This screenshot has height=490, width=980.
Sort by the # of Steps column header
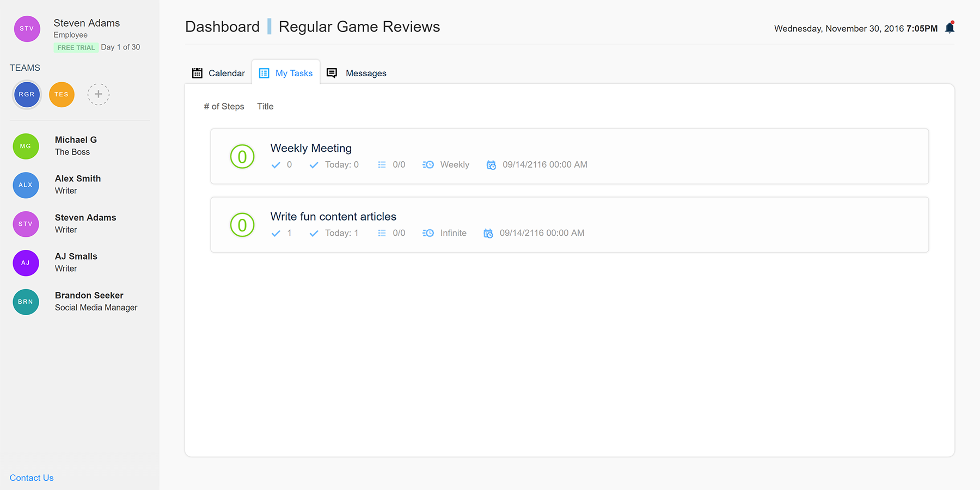pos(224,106)
